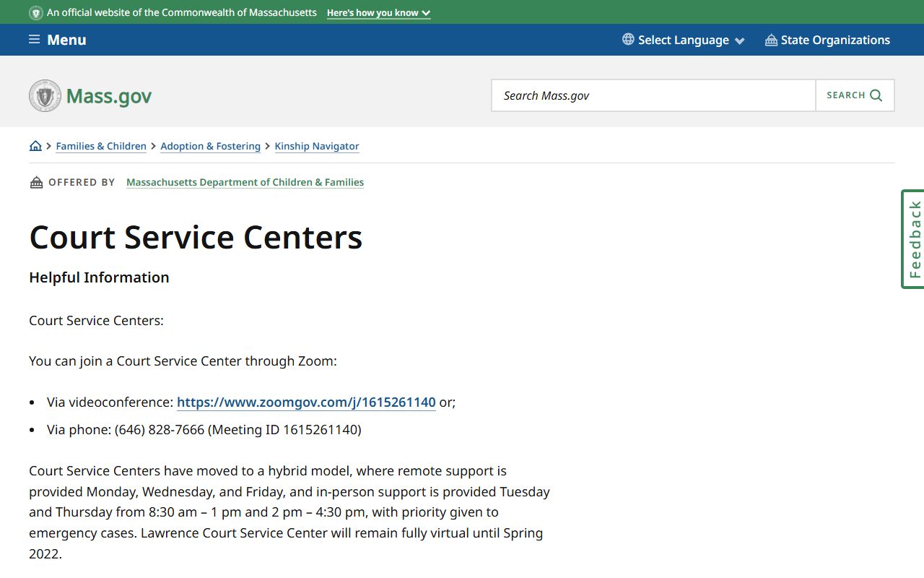Open Families & Children breadcrumb
The width and height of the screenshot is (924, 578).
pos(101,146)
